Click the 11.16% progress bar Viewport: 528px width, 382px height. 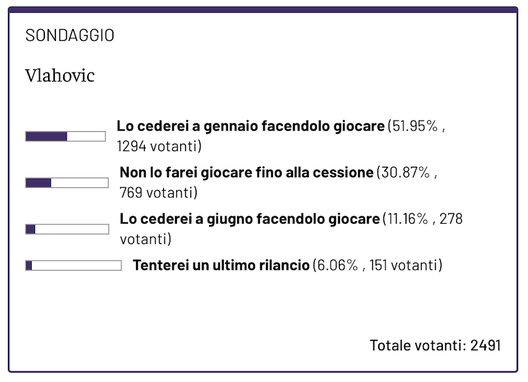[x=67, y=229]
